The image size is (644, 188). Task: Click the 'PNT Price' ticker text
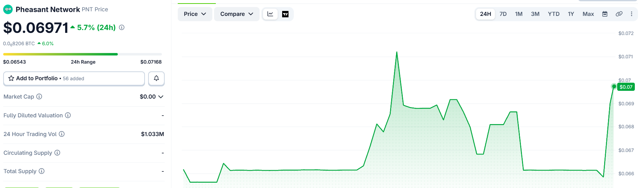pos(95,10)
